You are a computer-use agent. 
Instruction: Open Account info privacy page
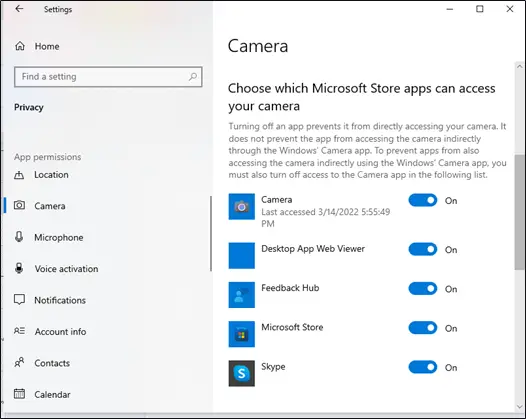(60, 331)
